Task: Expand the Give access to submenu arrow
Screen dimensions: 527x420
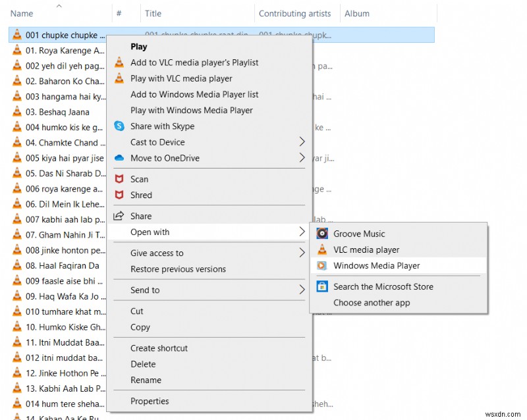Action: (302, 253)
